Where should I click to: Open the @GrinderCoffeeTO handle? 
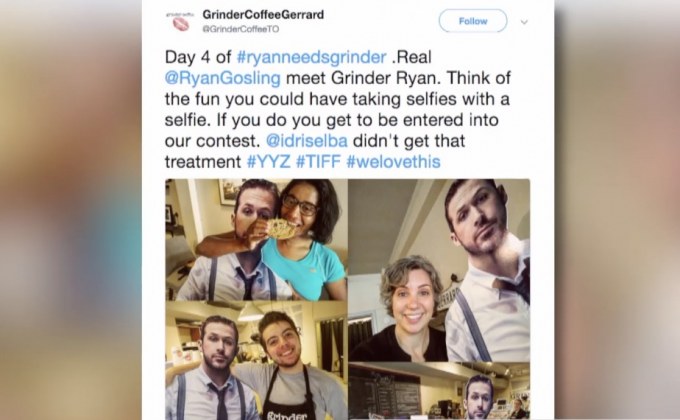click(x=241, y=29)
